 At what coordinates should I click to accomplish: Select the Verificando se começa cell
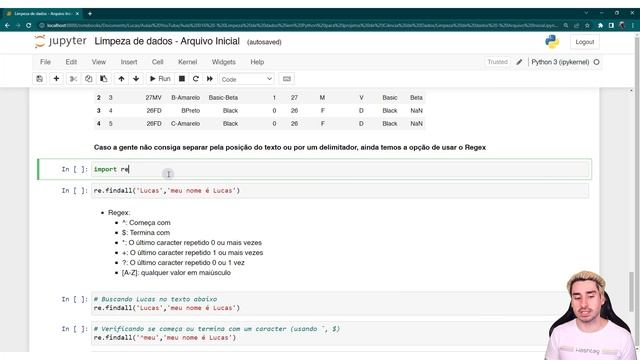340,333
